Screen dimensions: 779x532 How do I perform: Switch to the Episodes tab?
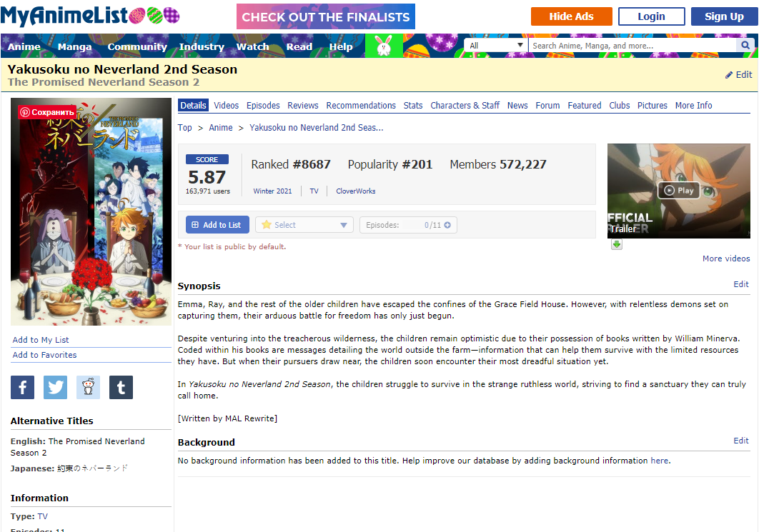coord(263,105)
